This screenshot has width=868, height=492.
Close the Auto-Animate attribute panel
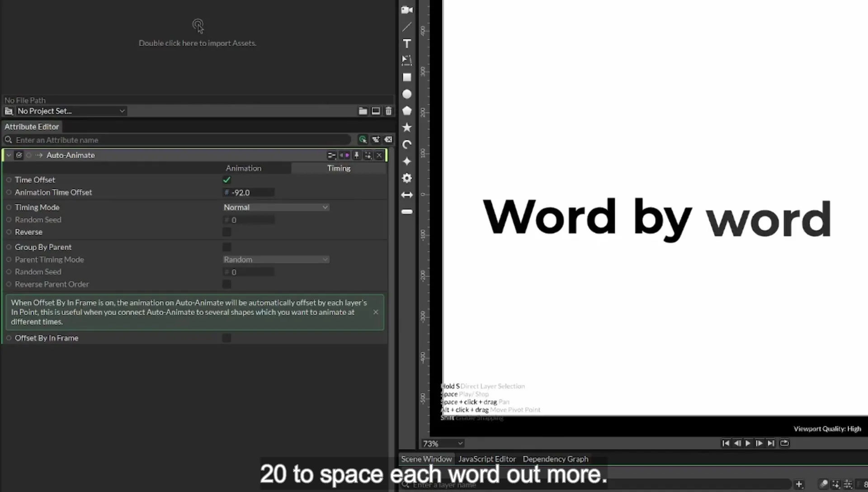click(x=379, y=156)
